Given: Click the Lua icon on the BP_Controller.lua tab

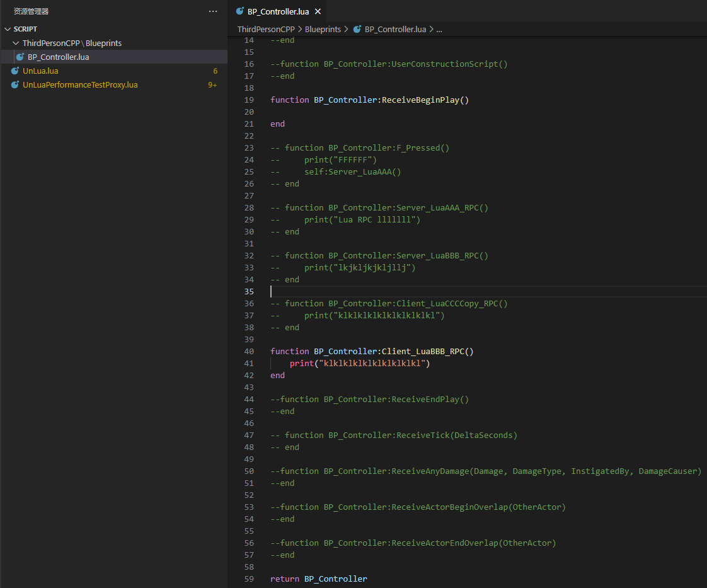Looking at the screenshot, I should click(x=239, y=11).
